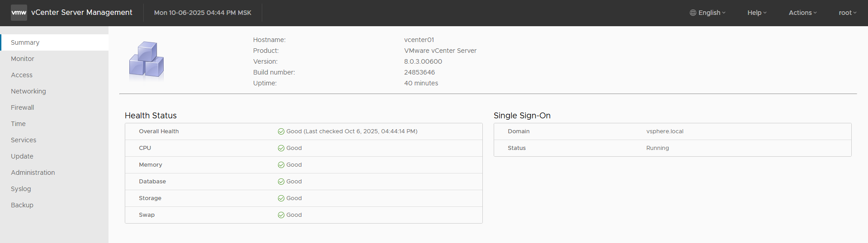The width and height of the screenshot is (868, 243).
Task: Click the vCenter appliance cubes icon
Action: tap(146, 60)
